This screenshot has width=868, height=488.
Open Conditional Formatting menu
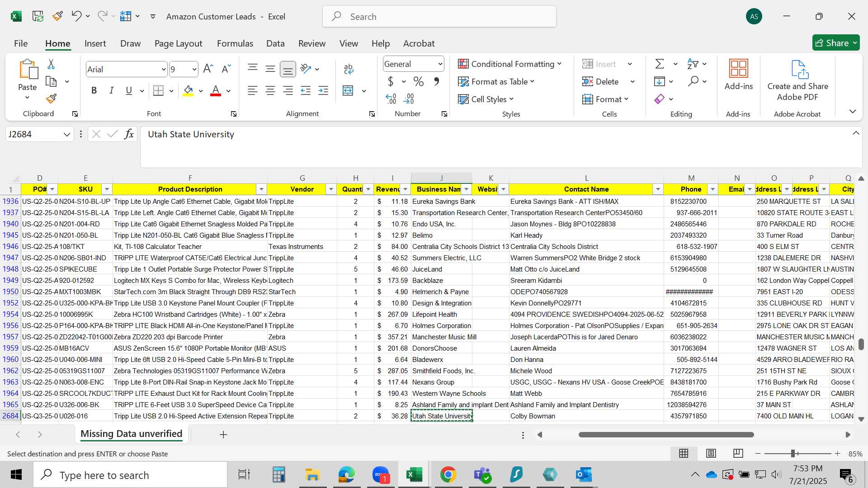point(510,64)
